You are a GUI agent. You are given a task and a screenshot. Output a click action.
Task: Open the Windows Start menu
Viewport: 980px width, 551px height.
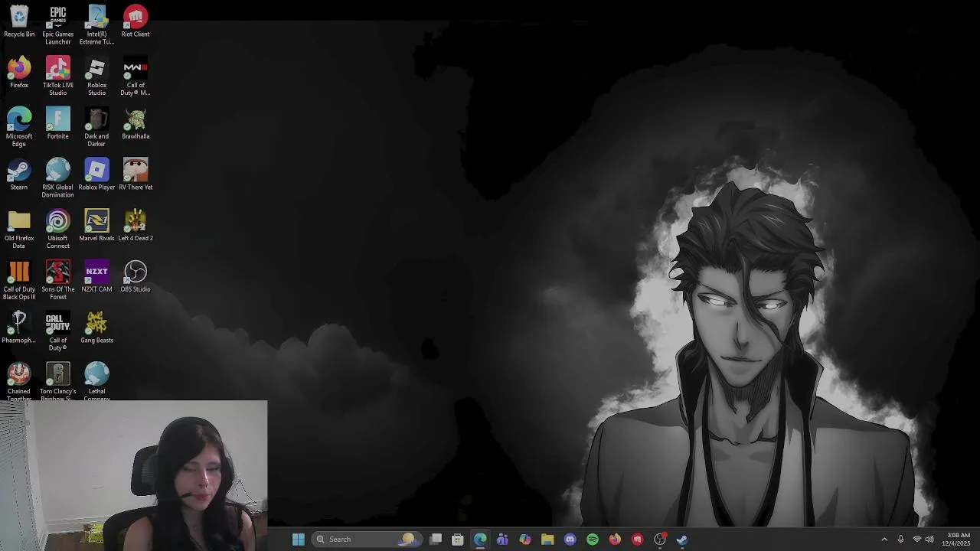(299, 540)
